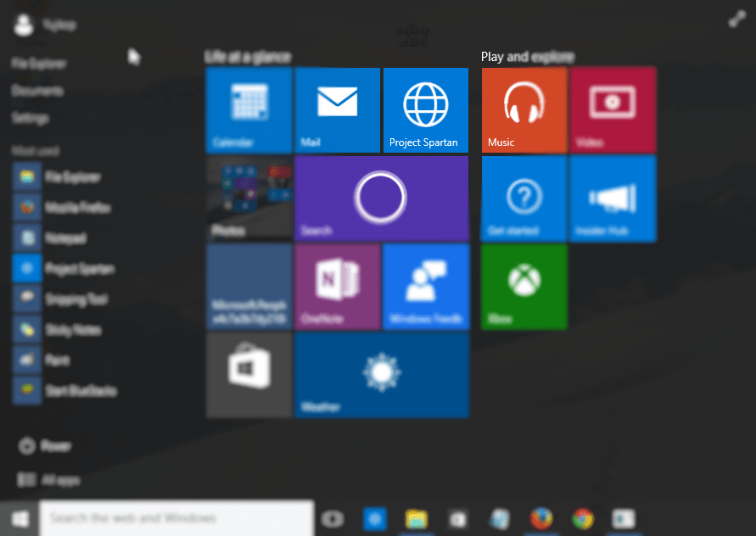The width and height of the screenshot is (756, 536).
Task: Open the Windows Feedback tile
Action: [426, 287]
